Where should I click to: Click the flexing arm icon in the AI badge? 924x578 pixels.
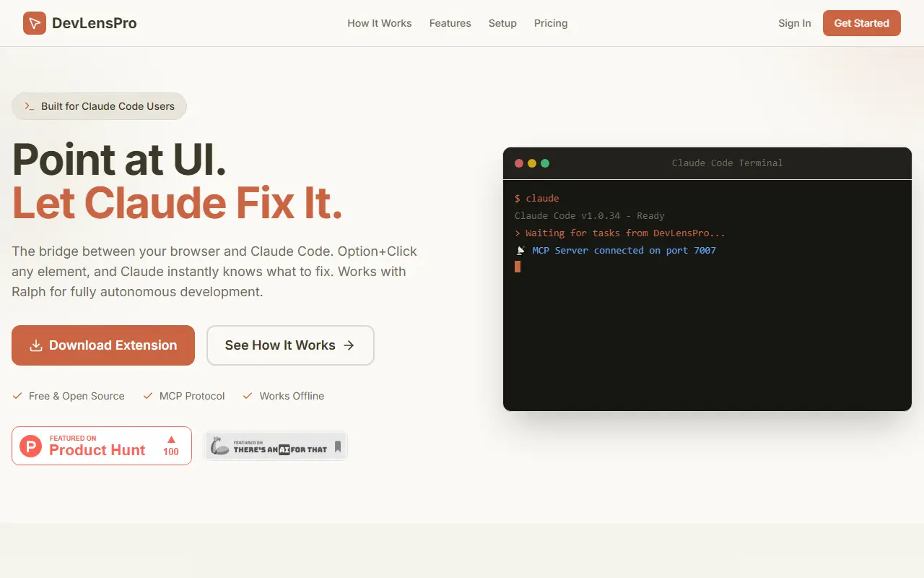219,446
